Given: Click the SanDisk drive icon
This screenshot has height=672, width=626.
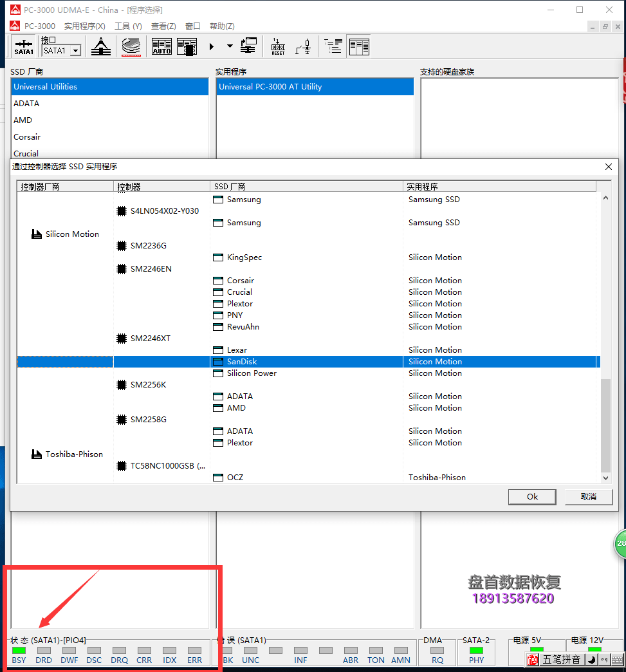Looking at the screenshot, I should point(218,362).
